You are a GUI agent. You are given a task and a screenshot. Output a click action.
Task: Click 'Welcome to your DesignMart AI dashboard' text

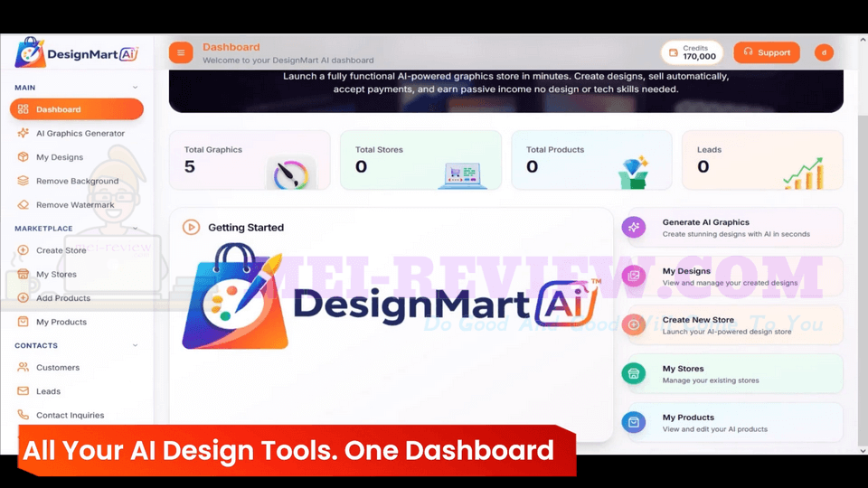(x=288, y=60)
